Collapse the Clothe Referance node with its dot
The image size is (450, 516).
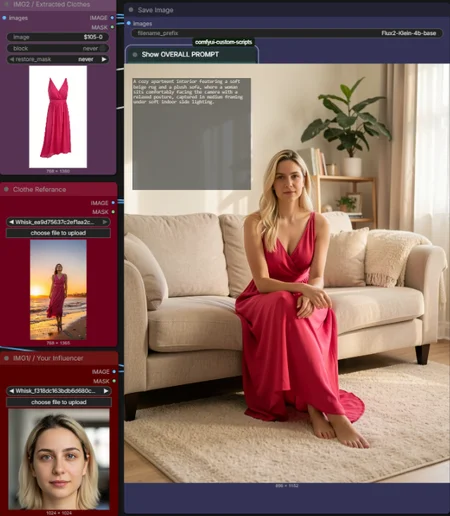point(6,189)
